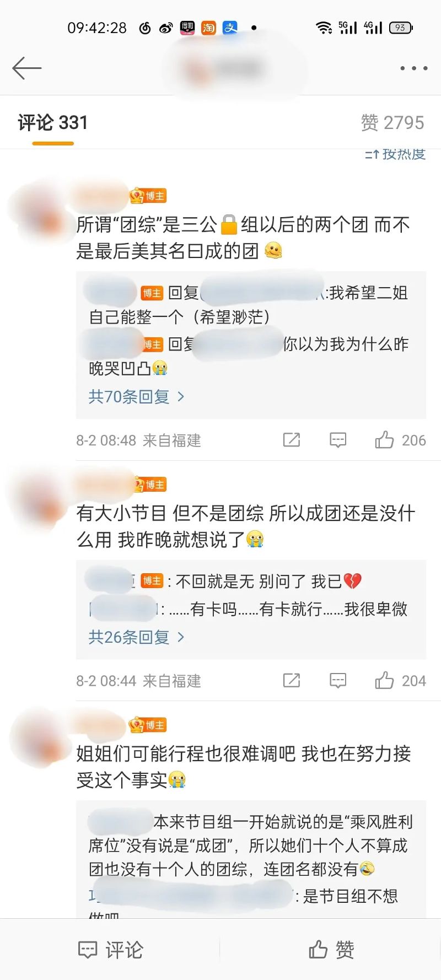Open the three-dot more options menu

pyautogui.click(x=413, y=68)
